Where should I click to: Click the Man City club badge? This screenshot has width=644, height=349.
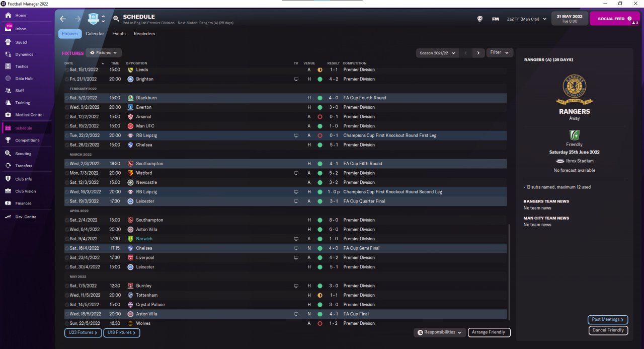(x=93, y=19)
